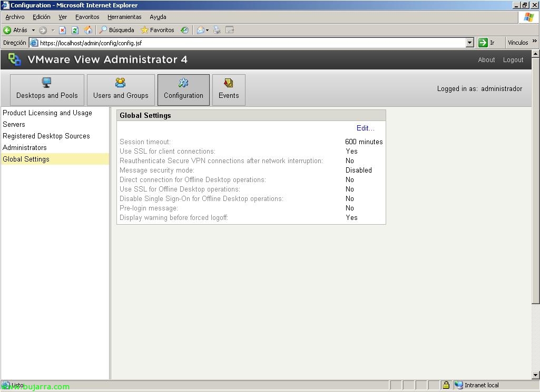Click the print icon in toolbar

pos(217,31)
